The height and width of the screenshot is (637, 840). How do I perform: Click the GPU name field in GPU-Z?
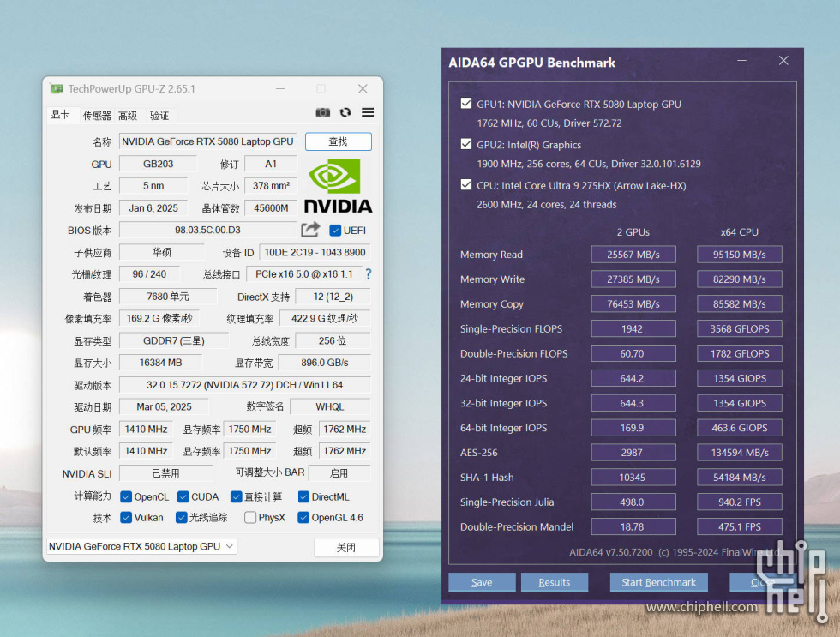point(207,141)
